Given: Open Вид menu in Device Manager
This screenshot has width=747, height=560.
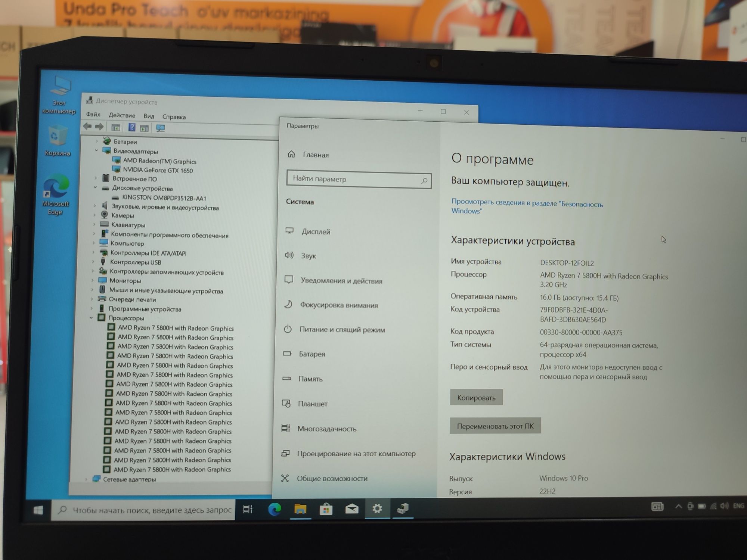Looking at the screenshot, I should [149, 116].
